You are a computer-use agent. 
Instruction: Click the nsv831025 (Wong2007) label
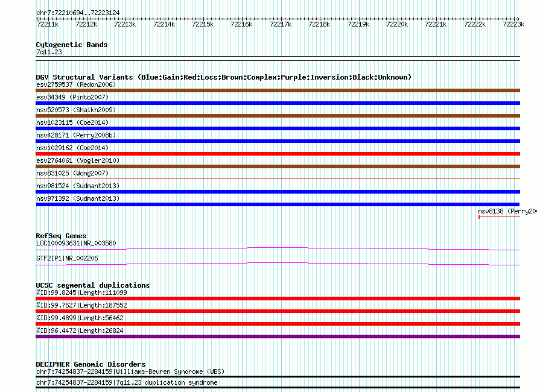(x=72, y=173)
